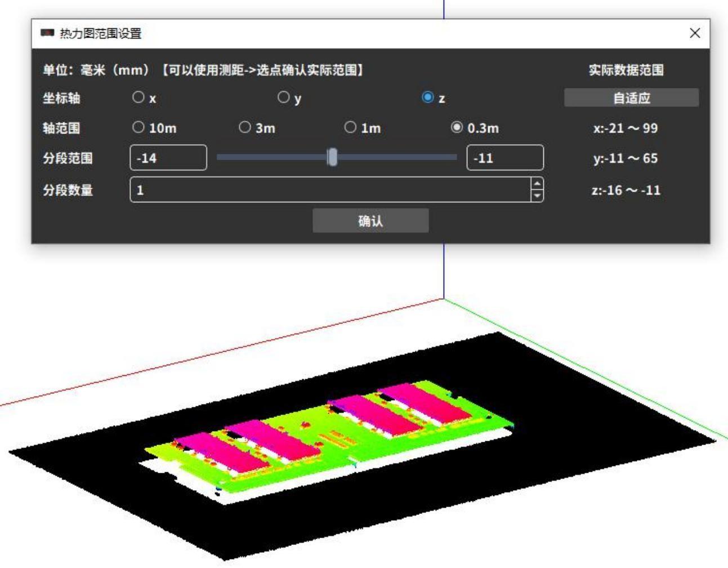Select the y coordinate axis option
This screenshot has height=568, width=728.
coord(284,97)
